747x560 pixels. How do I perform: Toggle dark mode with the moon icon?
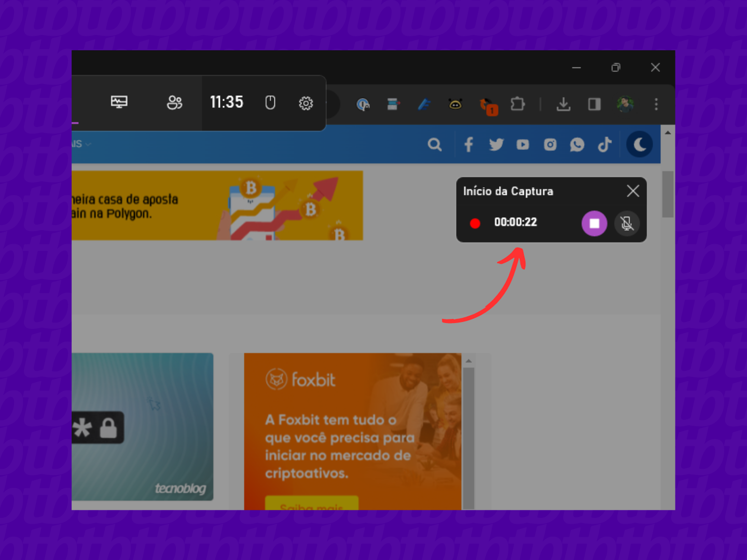pyautogui.click(x=640, y=144)
